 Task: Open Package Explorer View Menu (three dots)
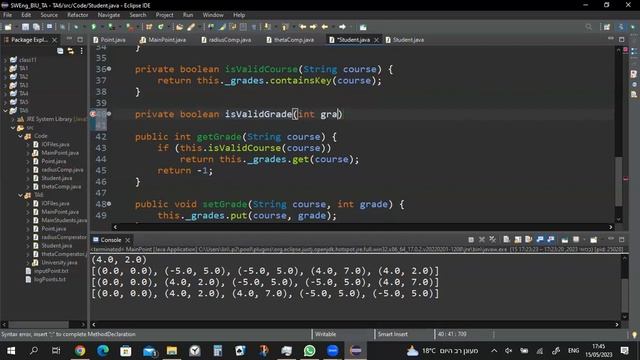pos(81,51)
